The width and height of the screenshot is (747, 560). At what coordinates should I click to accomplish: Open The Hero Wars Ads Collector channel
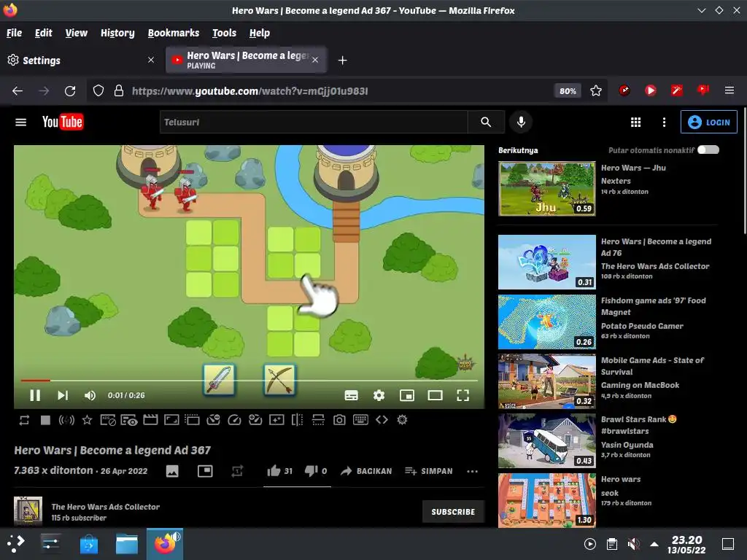point(105,507)
